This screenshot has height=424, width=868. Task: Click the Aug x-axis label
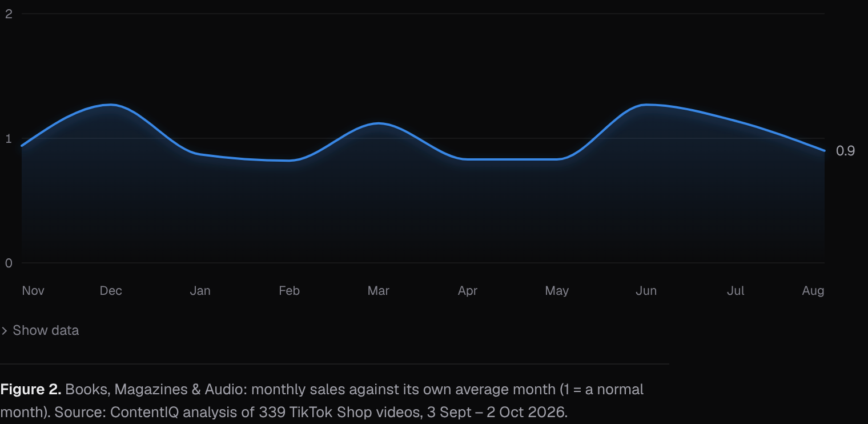tap(813, 290)
